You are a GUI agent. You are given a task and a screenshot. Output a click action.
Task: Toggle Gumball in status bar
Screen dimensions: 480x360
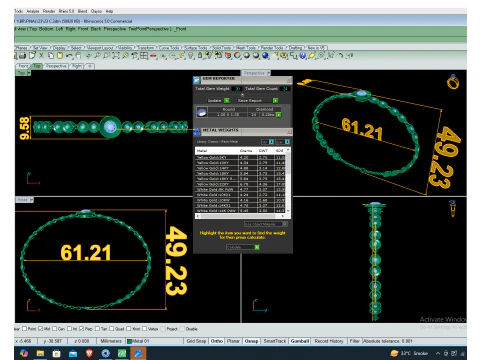pos(300,341)
